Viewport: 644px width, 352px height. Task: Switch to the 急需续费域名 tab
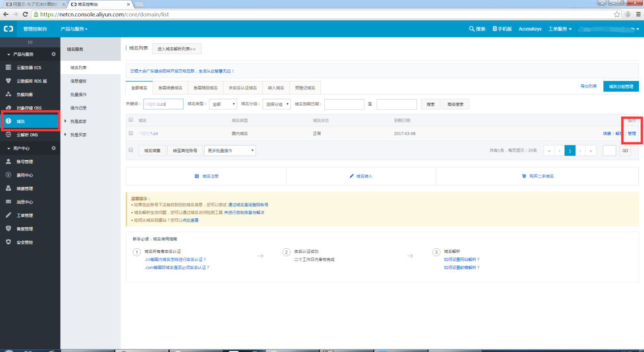coord(170,87)
